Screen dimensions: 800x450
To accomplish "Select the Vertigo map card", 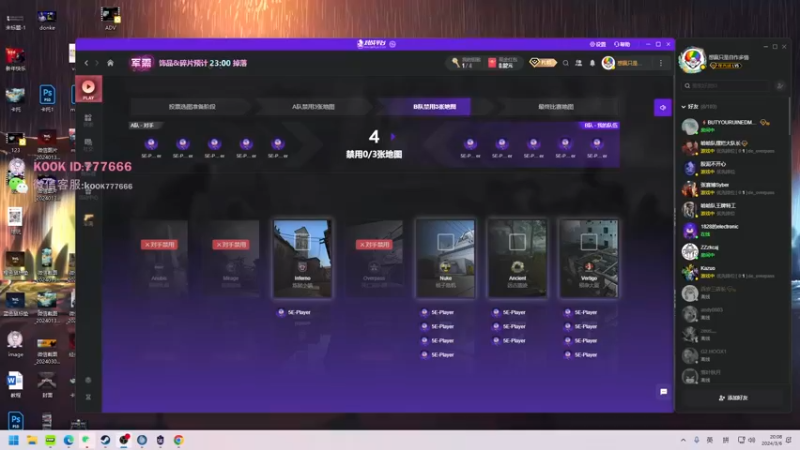I will pos(589,259).
